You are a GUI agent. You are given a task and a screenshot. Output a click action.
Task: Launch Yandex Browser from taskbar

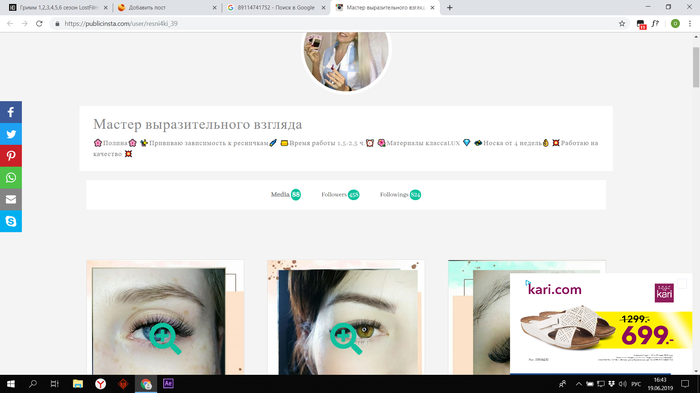tap(100, 384)
